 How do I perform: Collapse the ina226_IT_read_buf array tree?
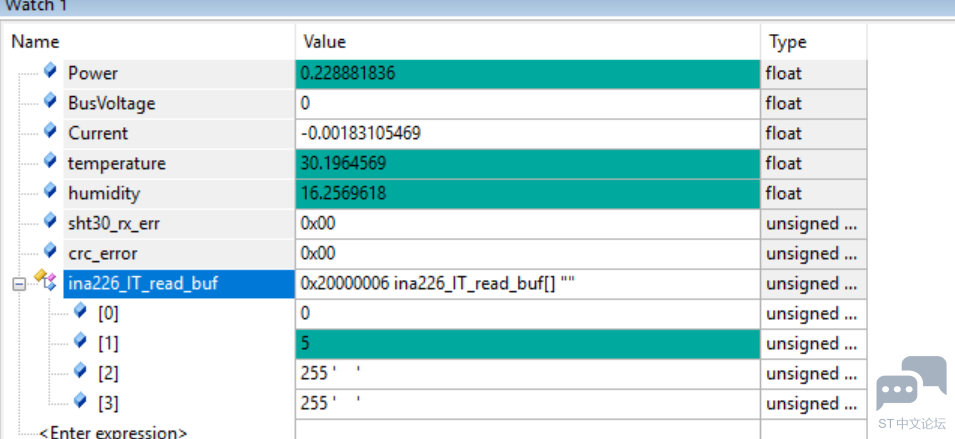[18, 284]
